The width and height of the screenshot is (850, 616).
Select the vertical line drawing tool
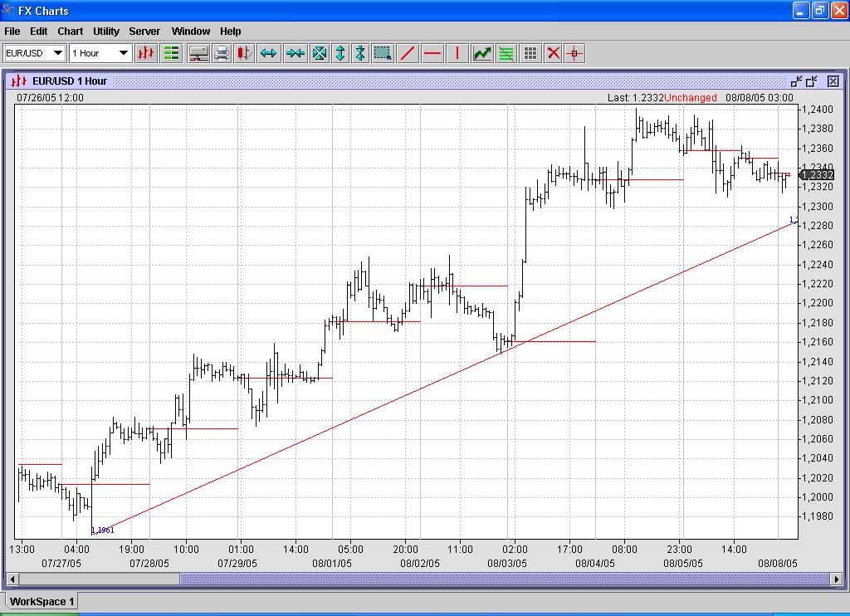[457, 53]
